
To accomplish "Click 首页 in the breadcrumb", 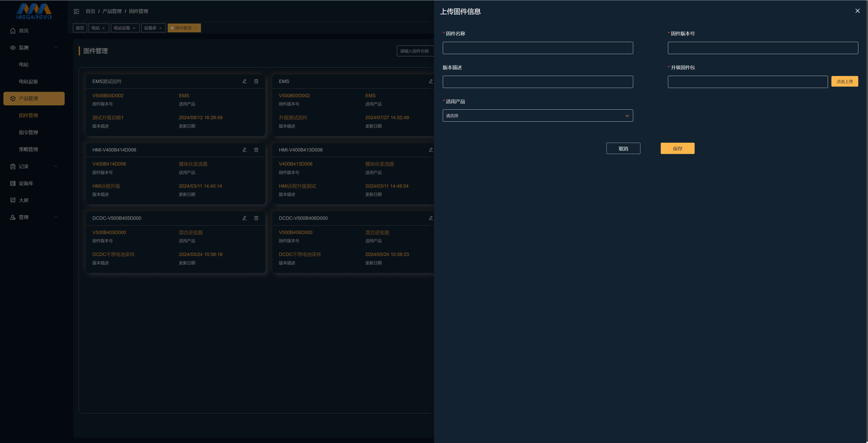I will click(x=90, y=12).
